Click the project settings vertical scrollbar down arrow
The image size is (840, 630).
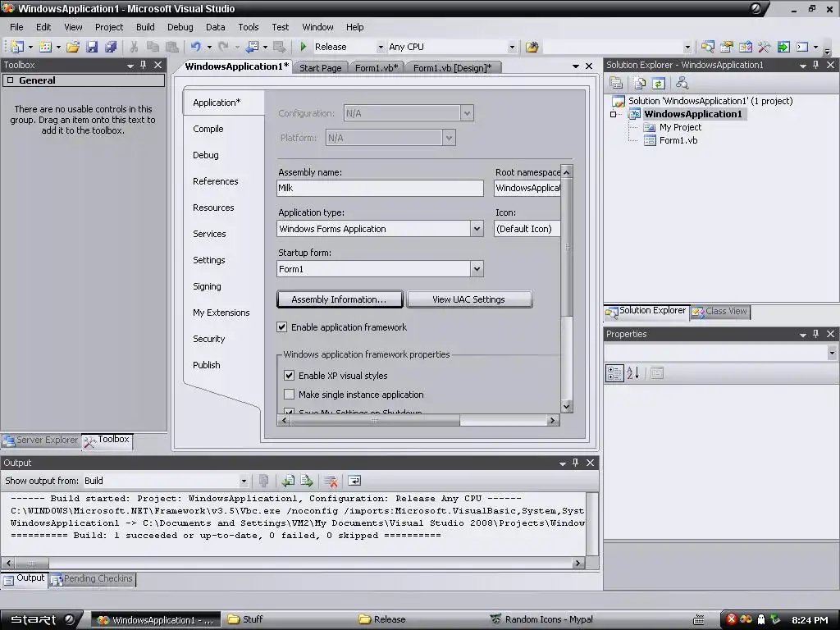coord(566,407)
